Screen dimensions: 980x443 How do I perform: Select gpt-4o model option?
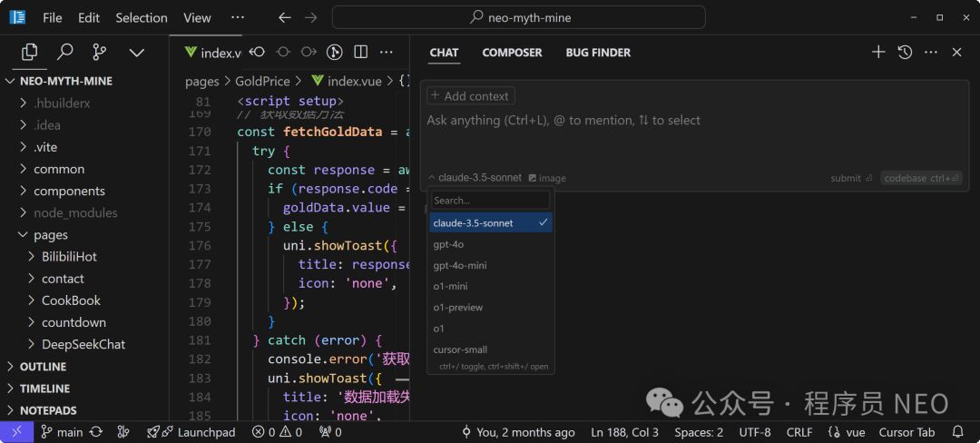point(449,244)
